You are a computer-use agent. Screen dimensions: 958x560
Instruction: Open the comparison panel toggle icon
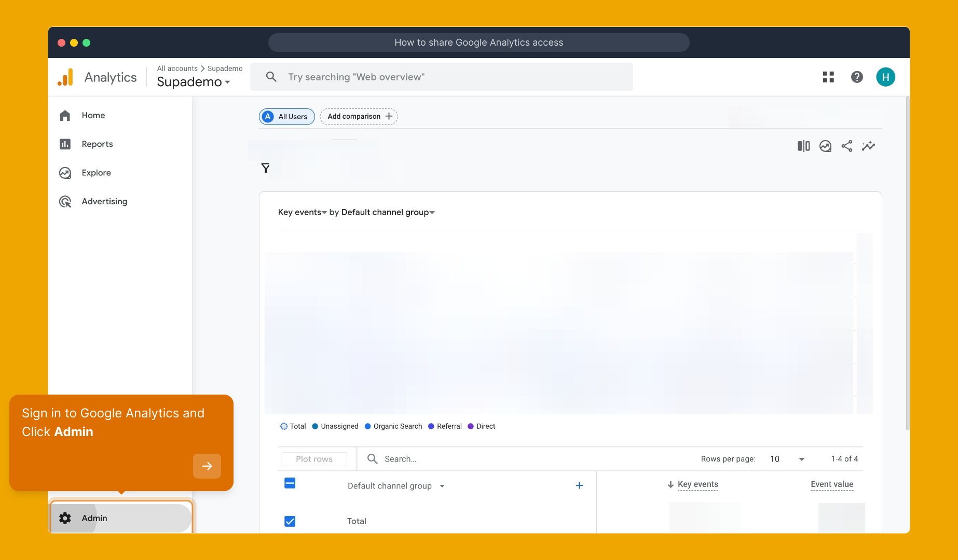click(x=803, y=146)
